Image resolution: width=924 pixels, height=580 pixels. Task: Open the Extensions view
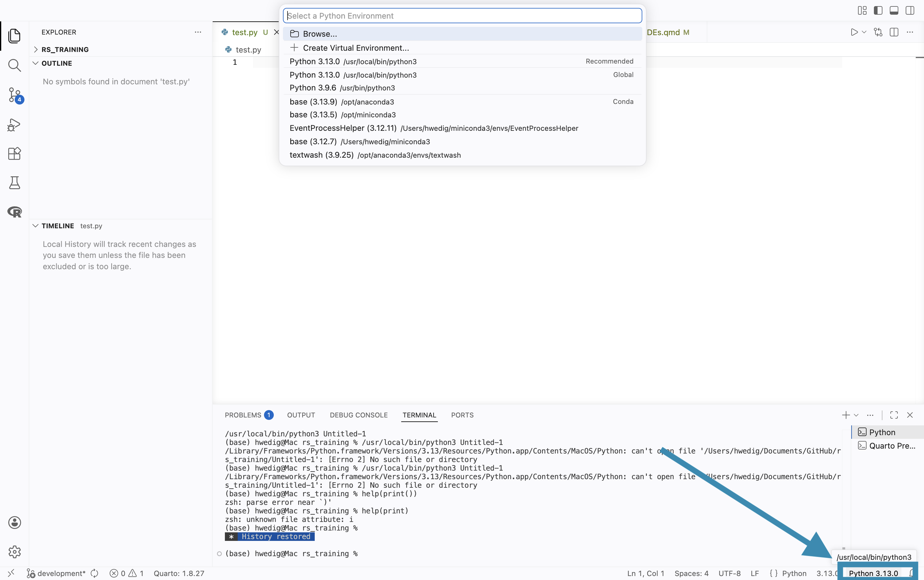click(x=14, y=154)
